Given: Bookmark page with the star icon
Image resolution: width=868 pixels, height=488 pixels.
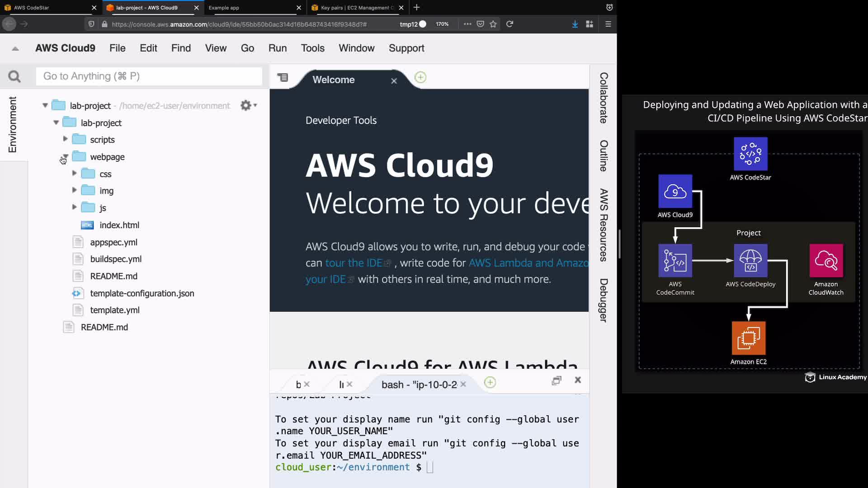Looking at the screenshot, I should [493, 24].
